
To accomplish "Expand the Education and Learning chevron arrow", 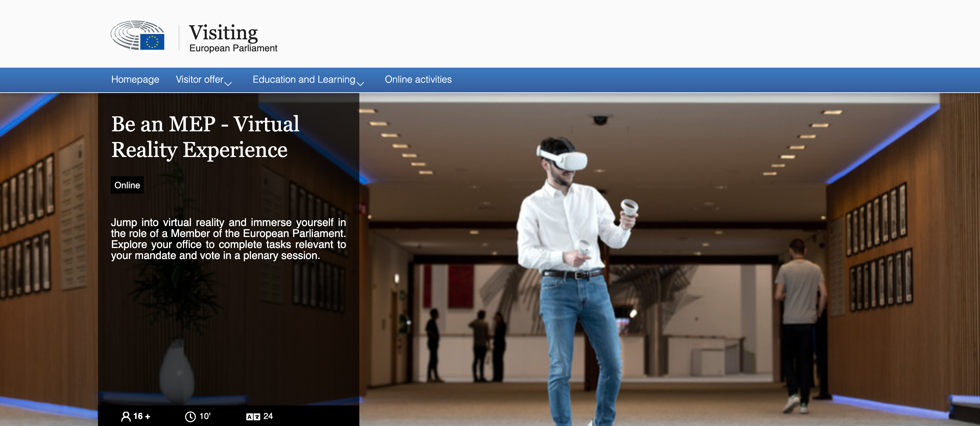I will (x=360, y=84).
